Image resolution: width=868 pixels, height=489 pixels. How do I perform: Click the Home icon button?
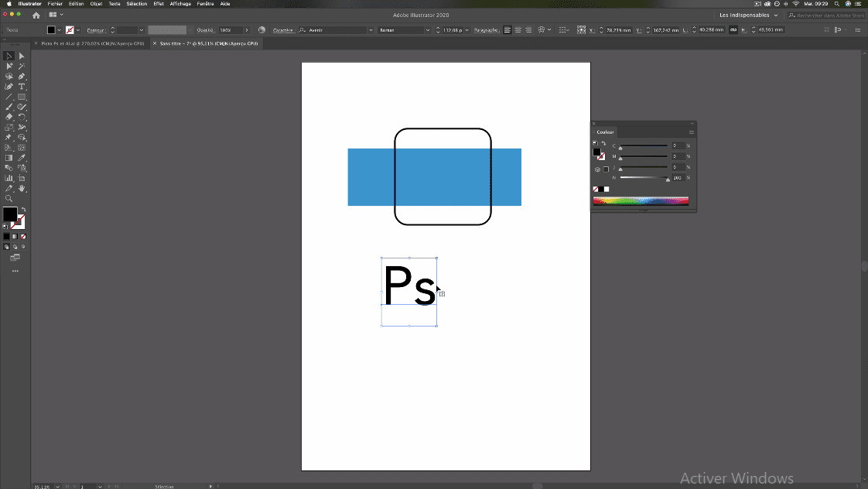click(36, 15)
